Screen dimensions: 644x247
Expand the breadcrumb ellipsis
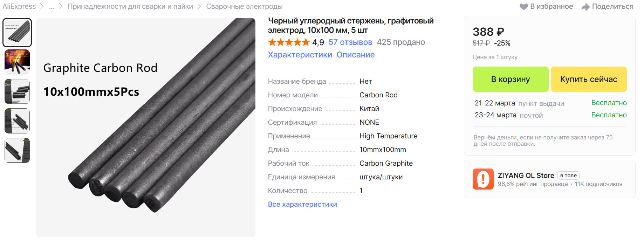point(52,7)
